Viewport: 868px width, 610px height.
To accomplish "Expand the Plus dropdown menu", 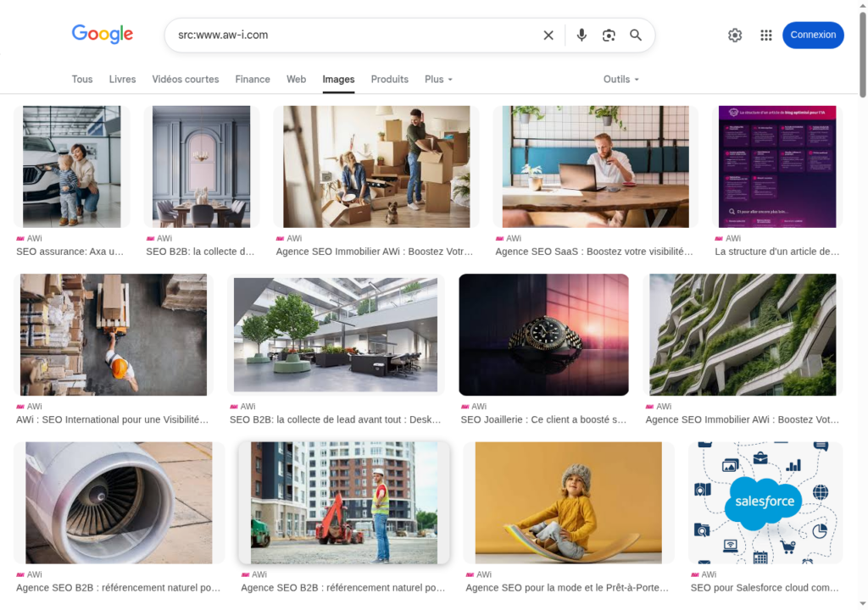I will tap(438, 79).
